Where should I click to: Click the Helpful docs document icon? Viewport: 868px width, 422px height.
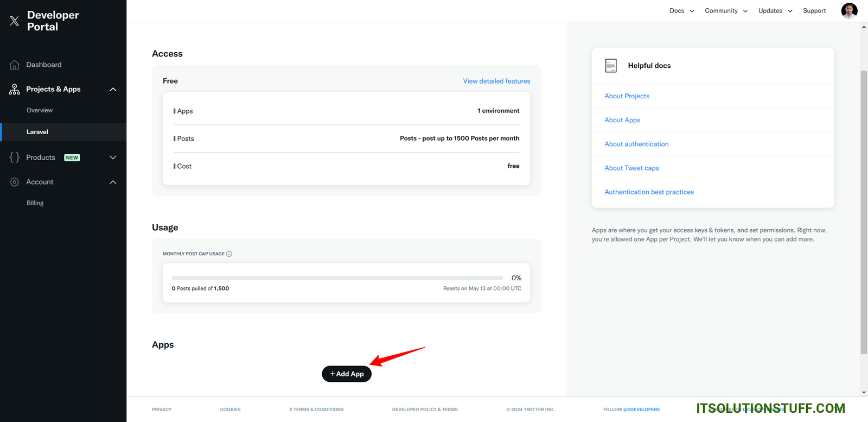pos(611,66)
